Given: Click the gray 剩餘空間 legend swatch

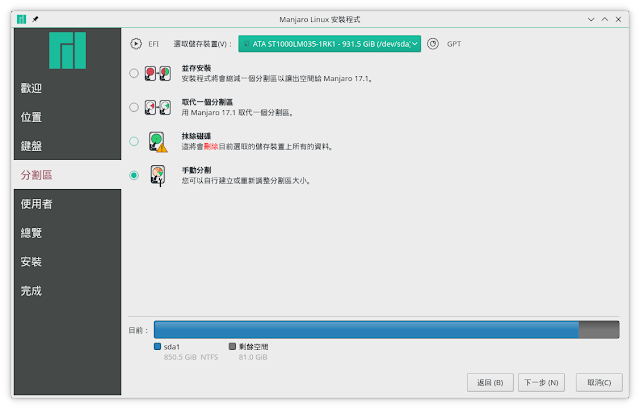Looking at the screenshot, I should coord(232,347).
